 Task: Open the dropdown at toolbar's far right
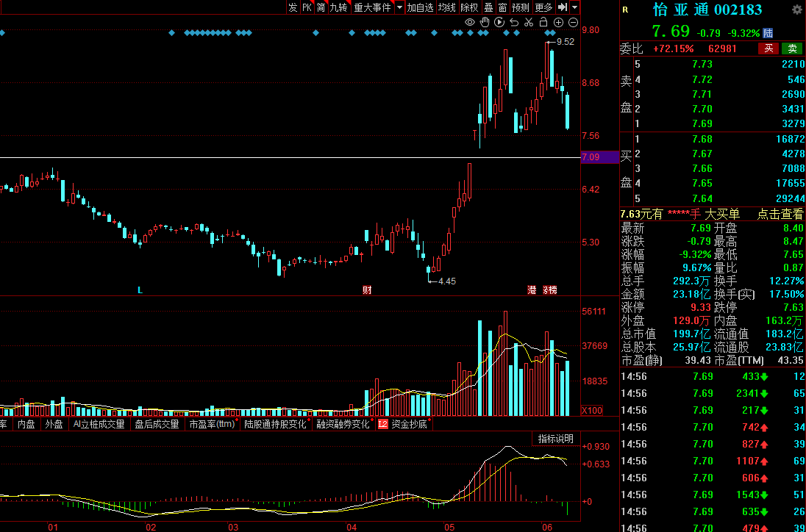574,7
